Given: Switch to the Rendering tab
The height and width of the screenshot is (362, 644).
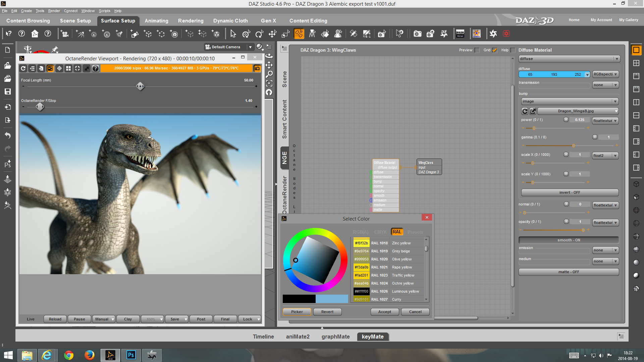Looking at the screenshot, I should pos(191,20).
